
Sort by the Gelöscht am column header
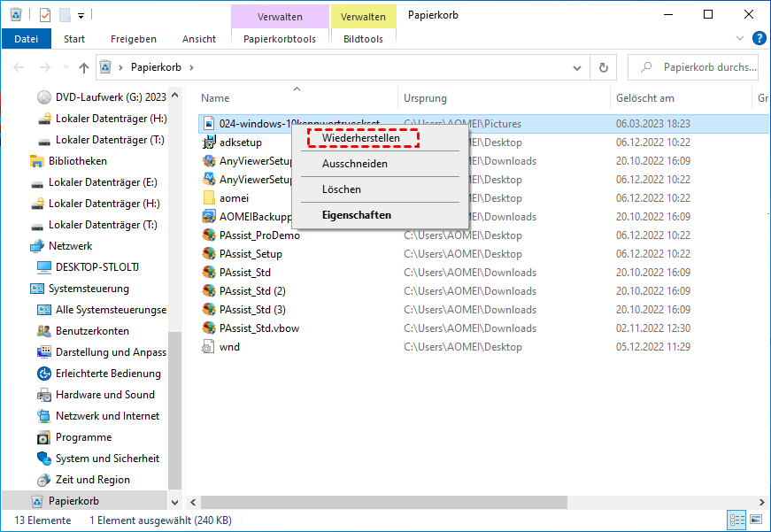click(645, 98)
